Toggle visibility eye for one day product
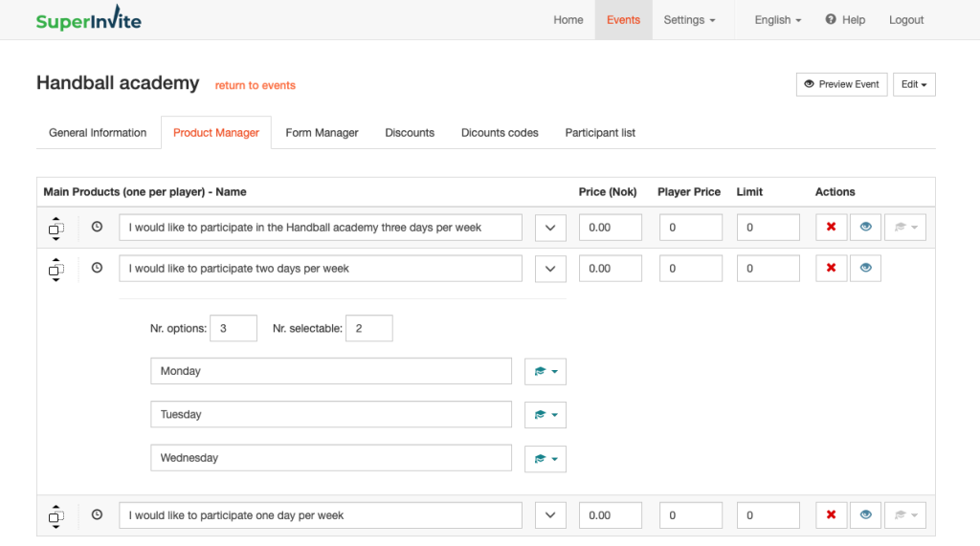 click(x=865, y=515)
